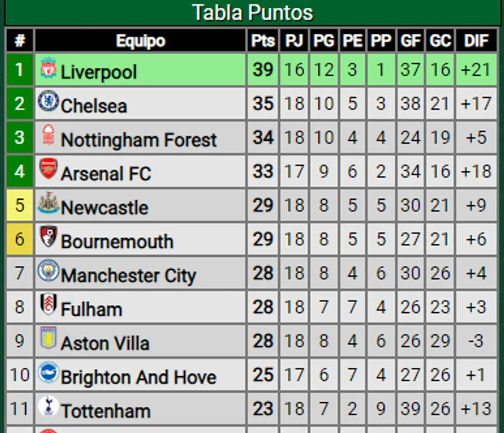Click the Tottenham crest icon

click(48, 406)
